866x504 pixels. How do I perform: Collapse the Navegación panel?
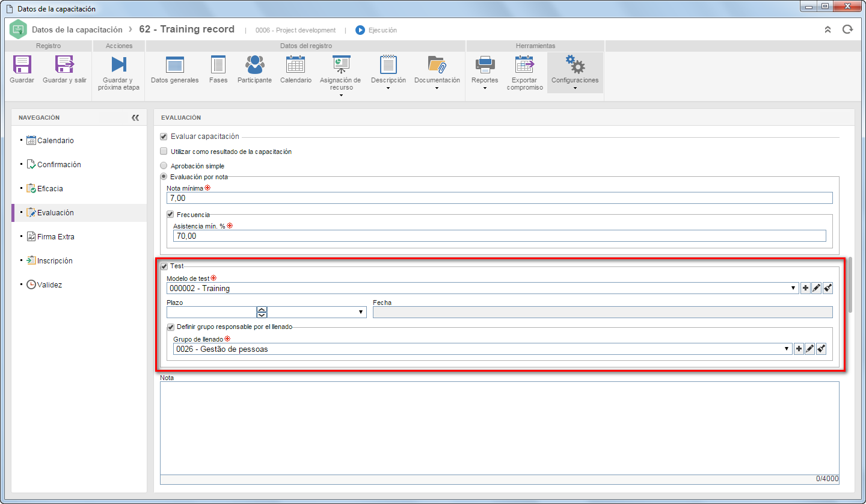(x=135, y=118)
